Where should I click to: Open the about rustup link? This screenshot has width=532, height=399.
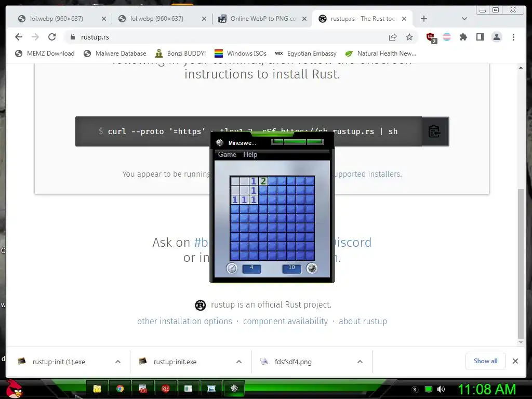(x=363, y=321)
